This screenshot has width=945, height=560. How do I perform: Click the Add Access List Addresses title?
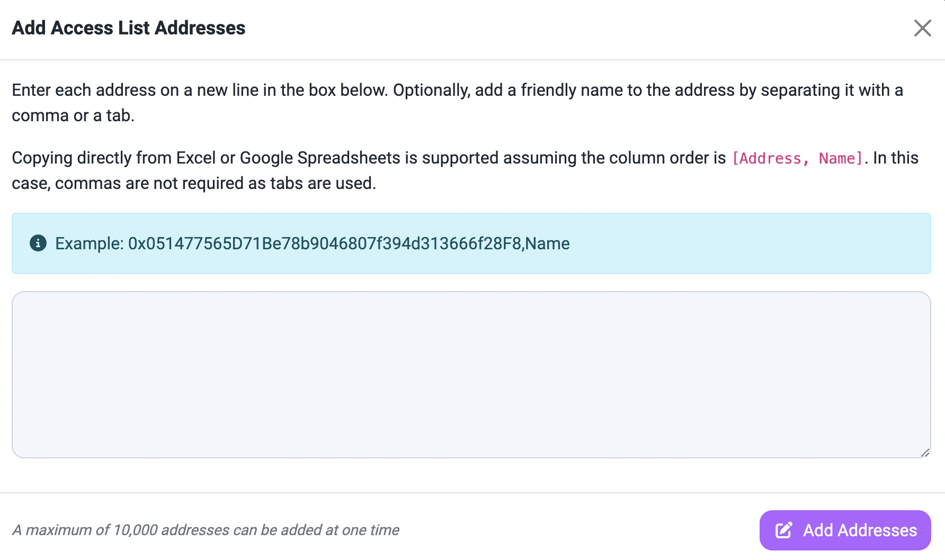(129, 28)
